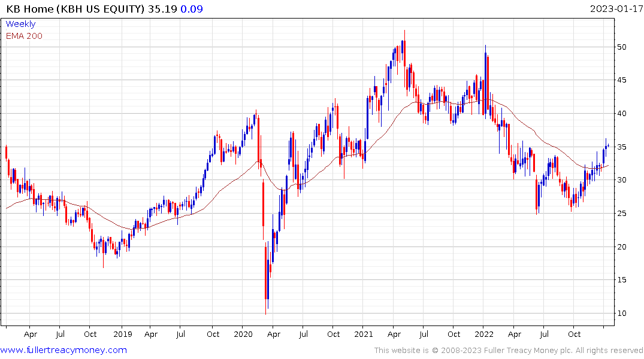Click the 35 price axis label
Screen dimensions: 644x359
pyautogui.click(x=621, y=147)
